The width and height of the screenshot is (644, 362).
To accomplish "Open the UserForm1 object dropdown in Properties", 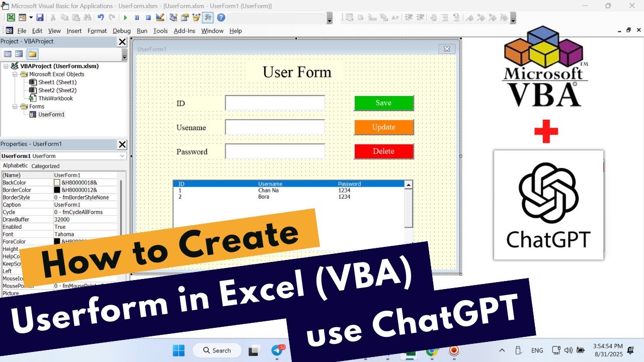I will pos(122,156).
